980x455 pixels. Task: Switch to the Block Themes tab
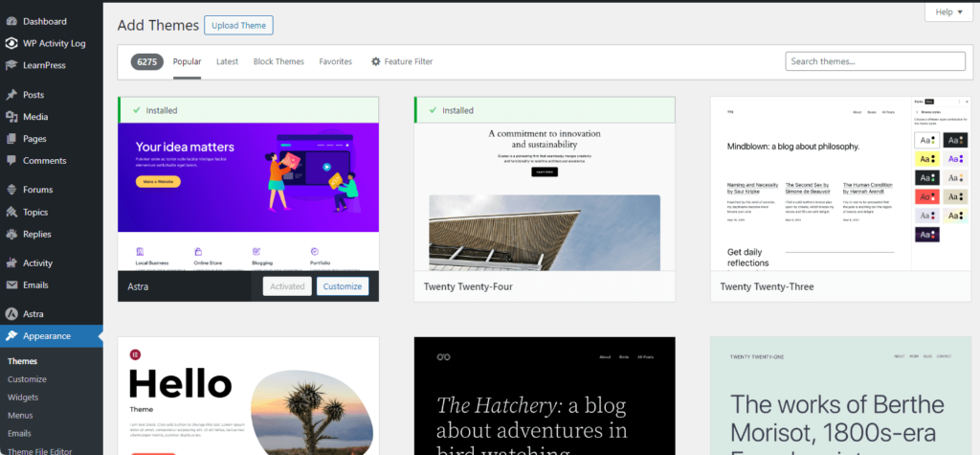coord(278,61)
